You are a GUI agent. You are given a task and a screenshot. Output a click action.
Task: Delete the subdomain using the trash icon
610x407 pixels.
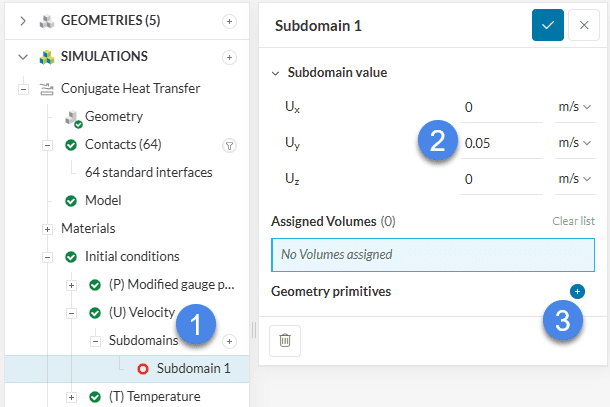[x=285, y=341]
